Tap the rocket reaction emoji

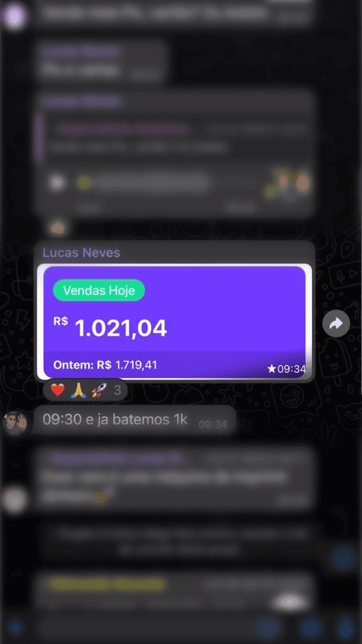point(99,390)
